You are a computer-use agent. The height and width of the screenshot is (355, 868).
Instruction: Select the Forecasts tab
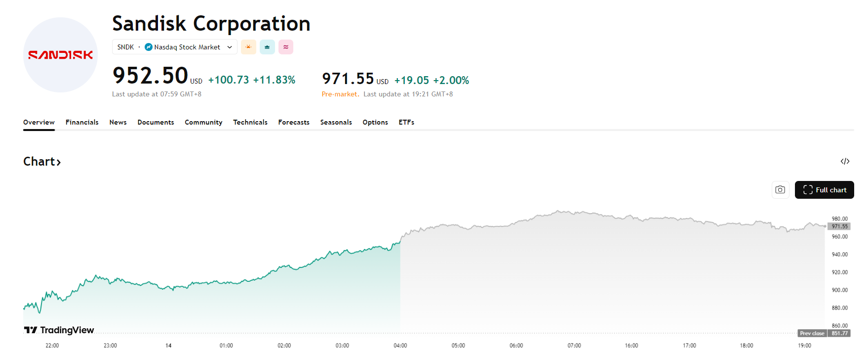[294, 122]
